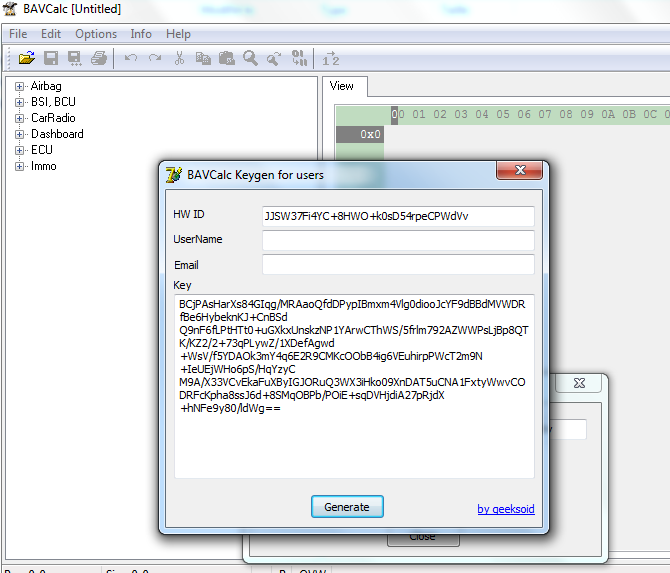
Task: Click the Redo toolbar icon
Action: (155, 58)
